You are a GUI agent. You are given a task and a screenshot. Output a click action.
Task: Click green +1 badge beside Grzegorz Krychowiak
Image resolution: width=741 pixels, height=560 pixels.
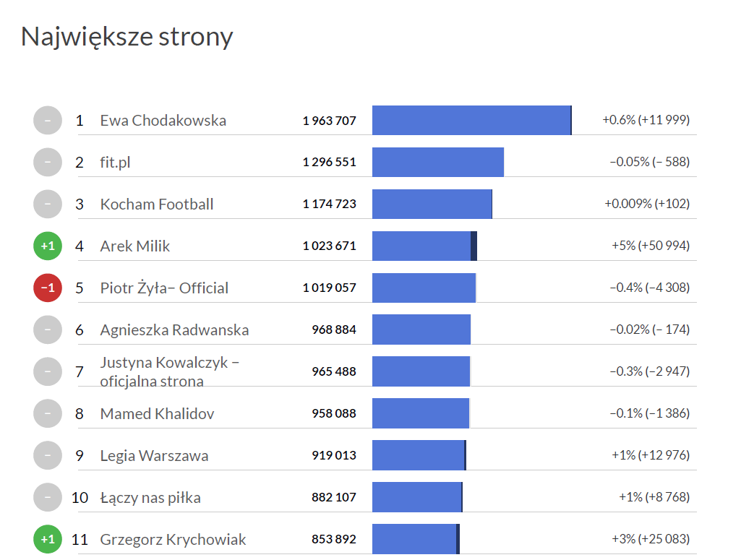[x=48, y=540]
